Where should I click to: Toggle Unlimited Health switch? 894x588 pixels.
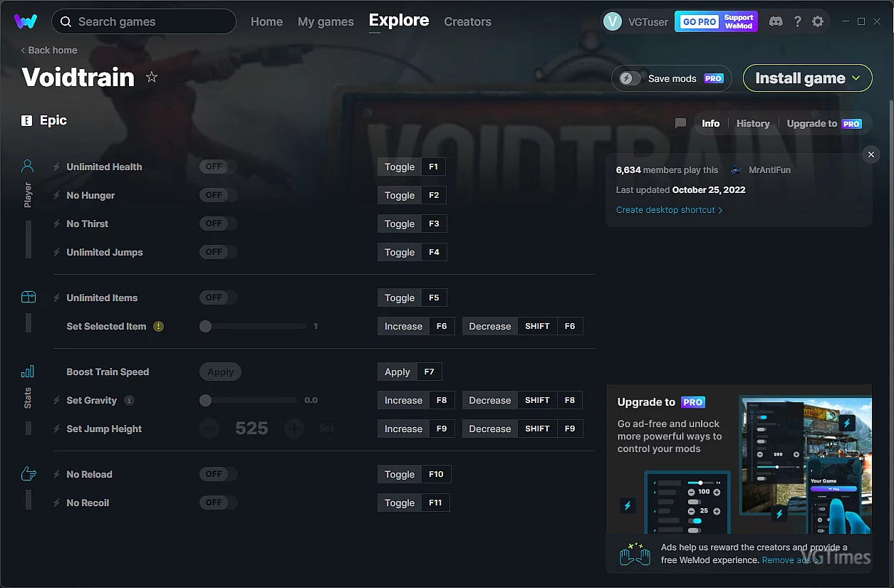[218, 167]
